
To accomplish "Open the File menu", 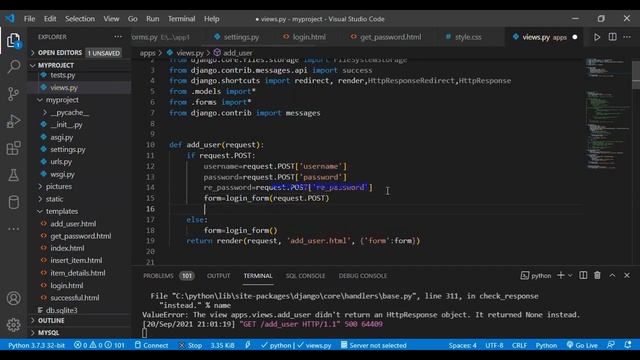I will pos(29,19).
